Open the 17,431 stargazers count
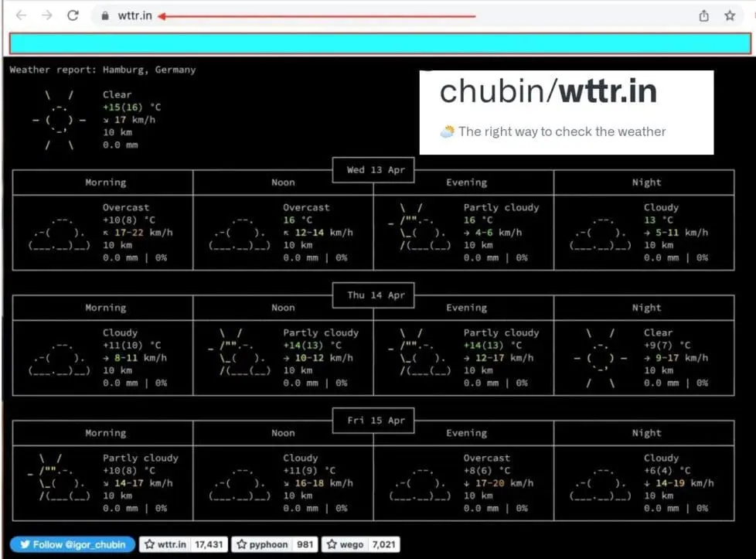The image size is (756, 559). pyautogui.click(x=209, y=544)
